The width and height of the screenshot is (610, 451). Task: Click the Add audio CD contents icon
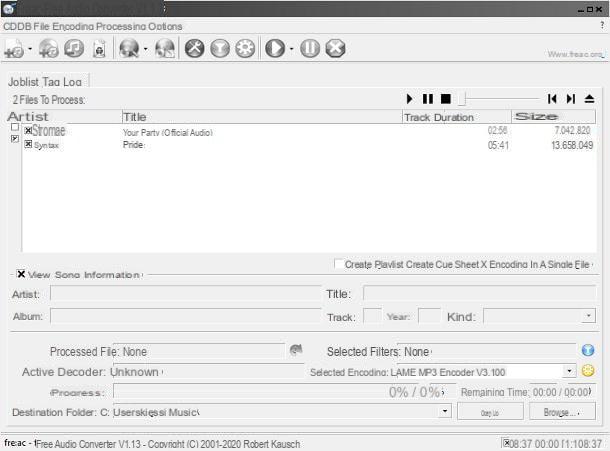[x=49, y=49]
